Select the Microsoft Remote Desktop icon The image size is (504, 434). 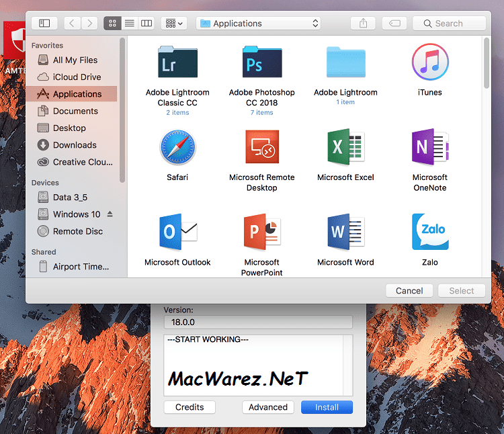click(x=262, y=147)
